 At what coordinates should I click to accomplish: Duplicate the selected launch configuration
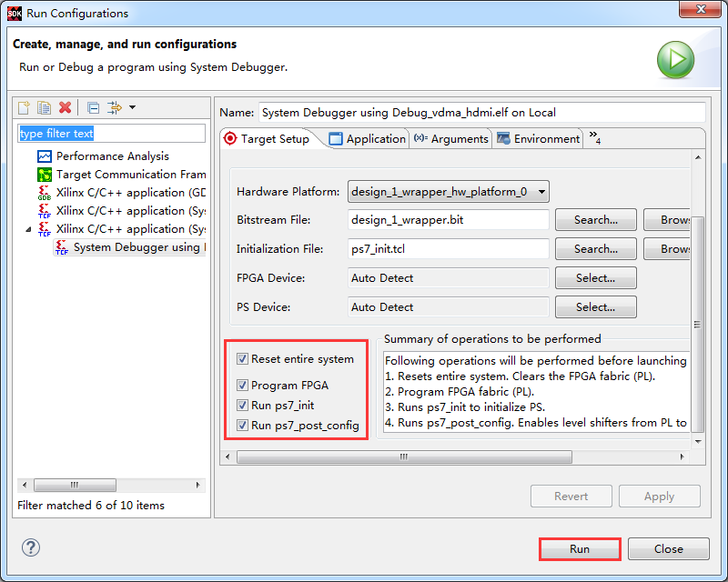44,107
